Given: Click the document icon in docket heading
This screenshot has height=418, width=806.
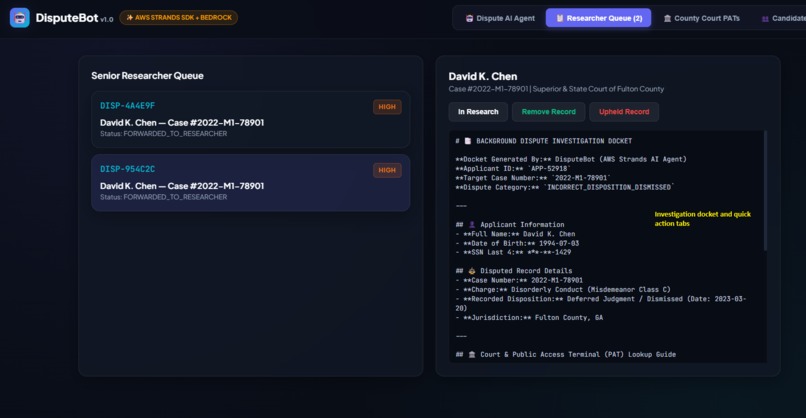Looking at the screenshot, I should click(x=468, y=141).
